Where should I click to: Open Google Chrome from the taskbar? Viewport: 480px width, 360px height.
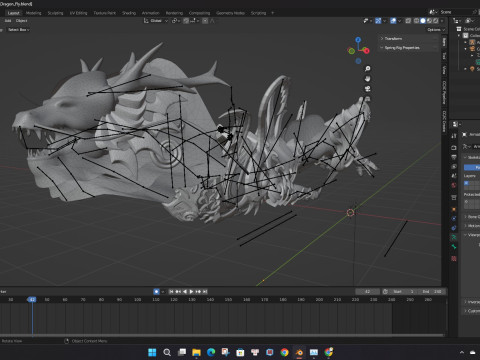pyautogui.click(x=284, y=352)
